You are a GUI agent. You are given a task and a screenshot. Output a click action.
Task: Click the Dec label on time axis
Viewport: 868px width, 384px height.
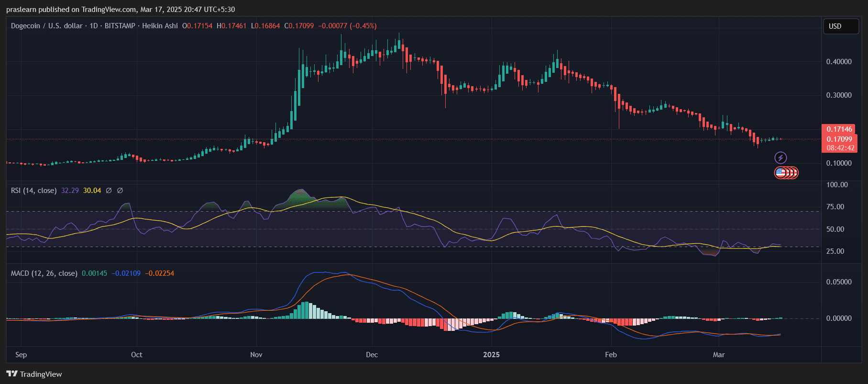[x=372, y=355]
